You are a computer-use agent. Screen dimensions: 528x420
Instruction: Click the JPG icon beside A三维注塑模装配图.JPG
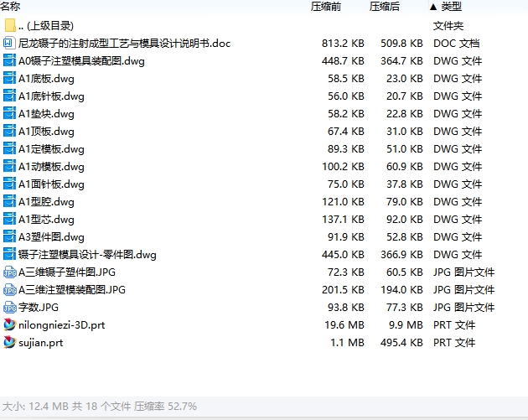point(10,290)
